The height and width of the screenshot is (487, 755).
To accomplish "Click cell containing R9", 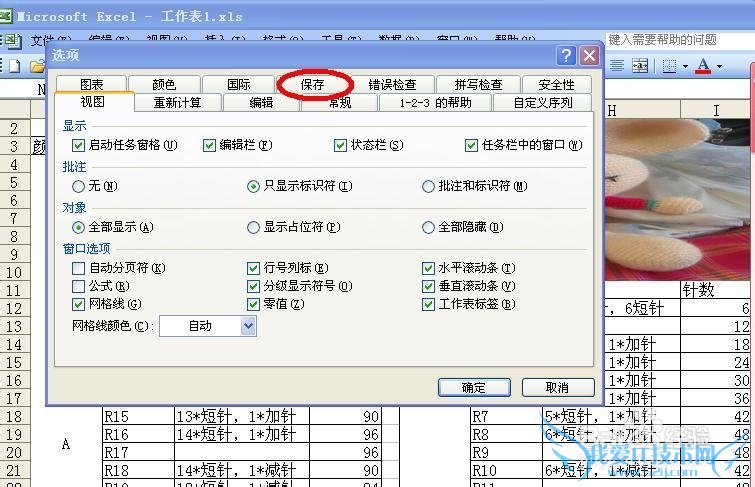I will (x=506, y=452).
